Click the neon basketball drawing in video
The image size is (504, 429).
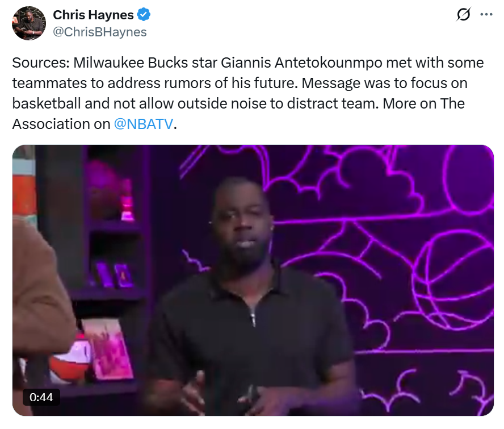click(453, 280)
